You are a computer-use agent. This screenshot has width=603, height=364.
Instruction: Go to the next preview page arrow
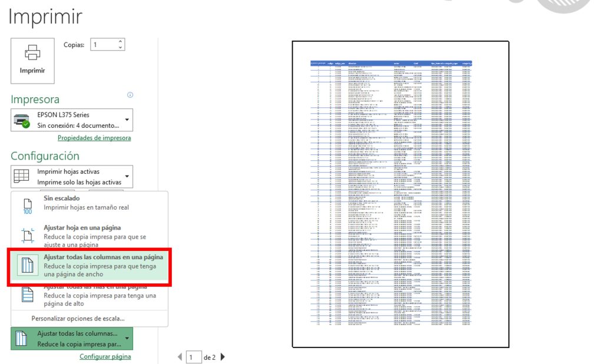click(223, 357)
